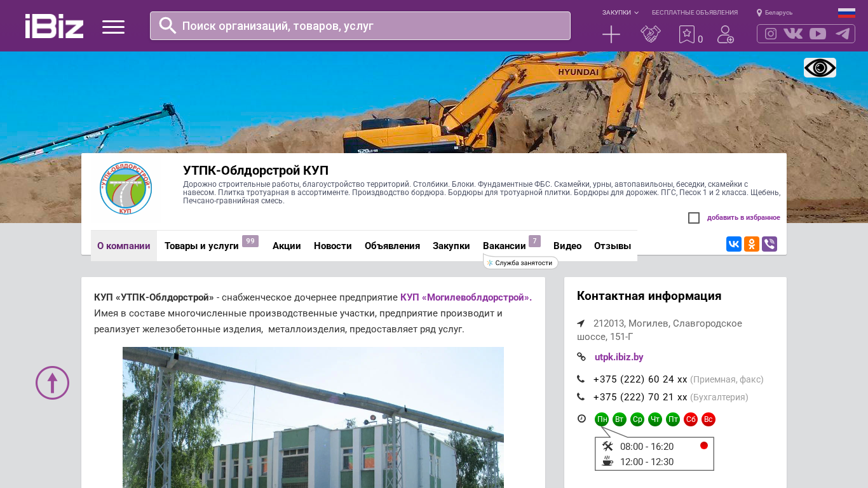The height and width of the screenshot is (488, 868).
Task: Click the 'Служба занятости' badge
Action: tap(521, 262)
